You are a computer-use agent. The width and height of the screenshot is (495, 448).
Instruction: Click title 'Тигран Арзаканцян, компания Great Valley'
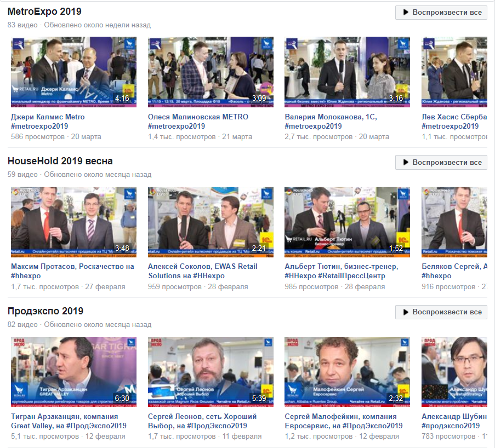[69, 421]
